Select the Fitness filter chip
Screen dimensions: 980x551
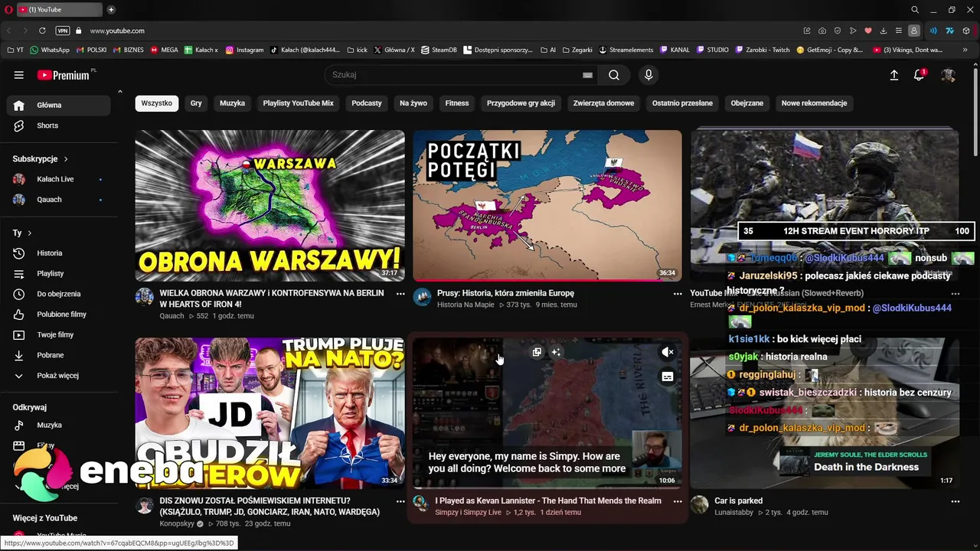[457, 103]
